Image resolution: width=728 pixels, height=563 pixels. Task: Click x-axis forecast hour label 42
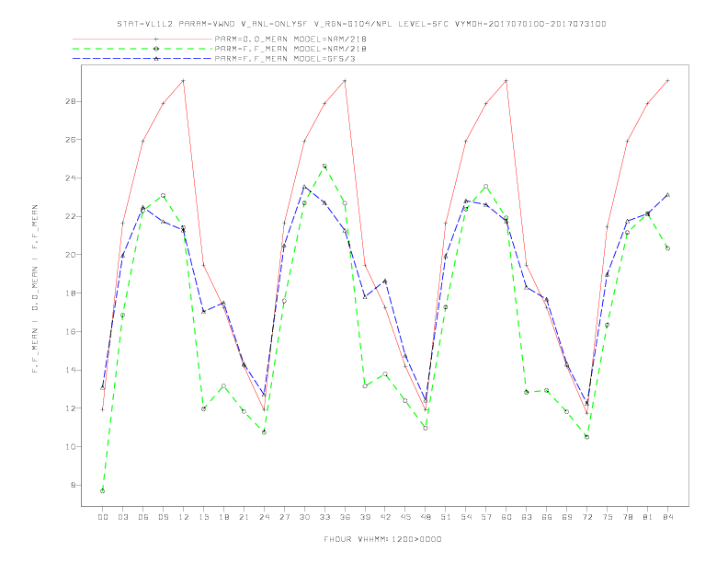pos(385,517)
